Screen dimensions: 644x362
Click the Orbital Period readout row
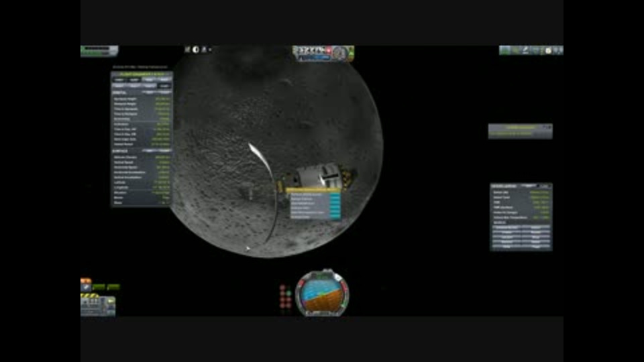142,145
